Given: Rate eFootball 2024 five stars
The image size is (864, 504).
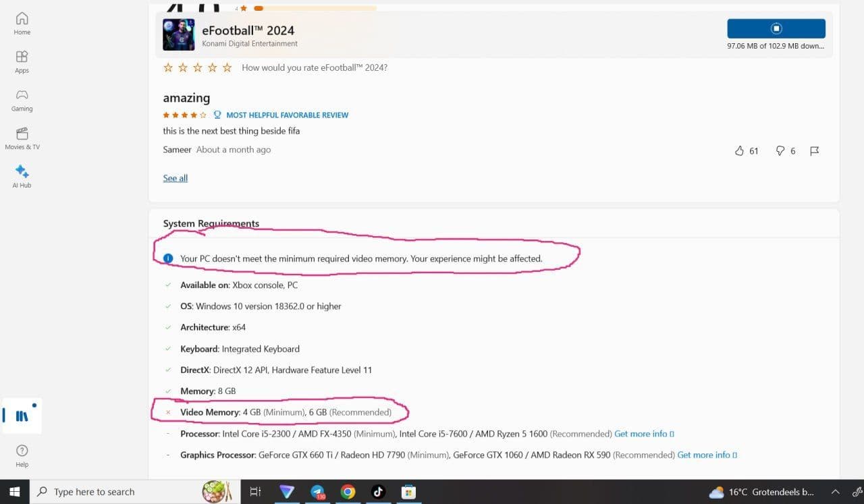Looking at the screenshot, I should (x=227, y=67).
